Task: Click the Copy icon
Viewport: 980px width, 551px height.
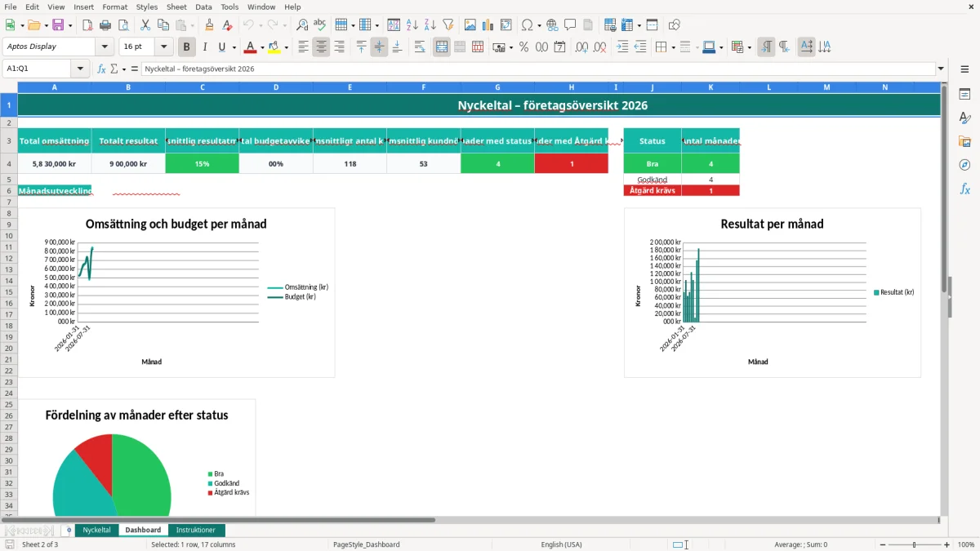Action: coord(163,25)
